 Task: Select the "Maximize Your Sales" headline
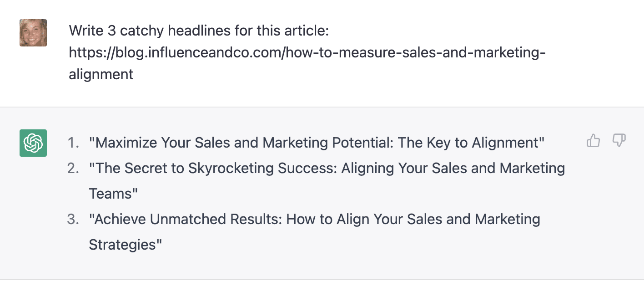pyautogui.click(x=317, y=143)
